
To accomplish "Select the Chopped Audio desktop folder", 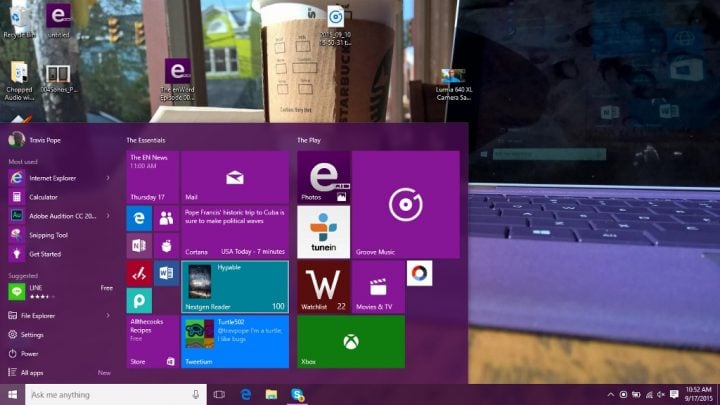I will tap(19, 80).
